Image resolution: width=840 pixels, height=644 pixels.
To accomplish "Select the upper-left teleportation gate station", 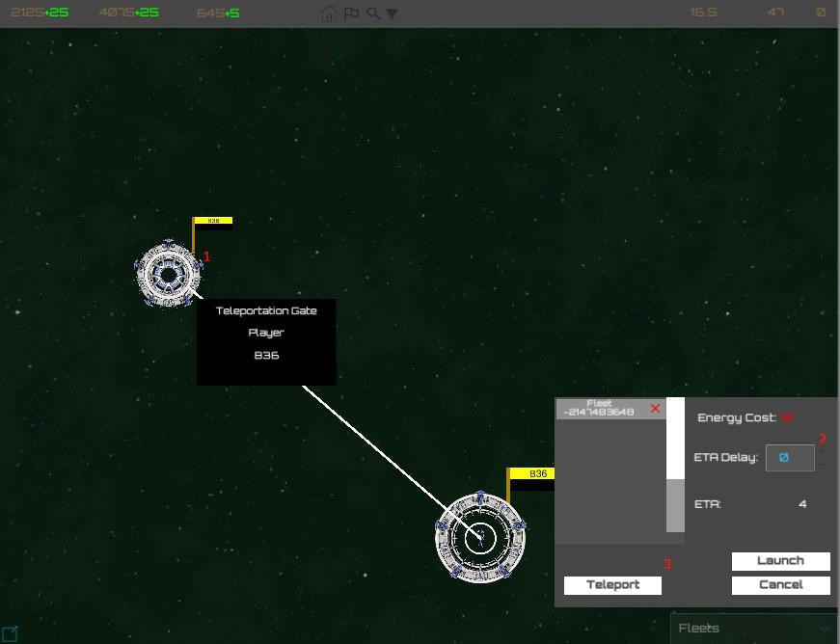I will (169, 274).
